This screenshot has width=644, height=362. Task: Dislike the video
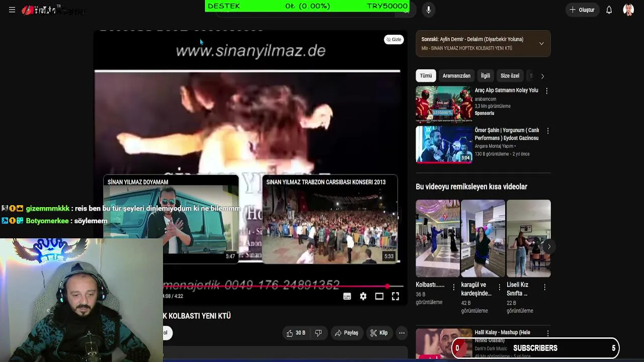(318, 333)
